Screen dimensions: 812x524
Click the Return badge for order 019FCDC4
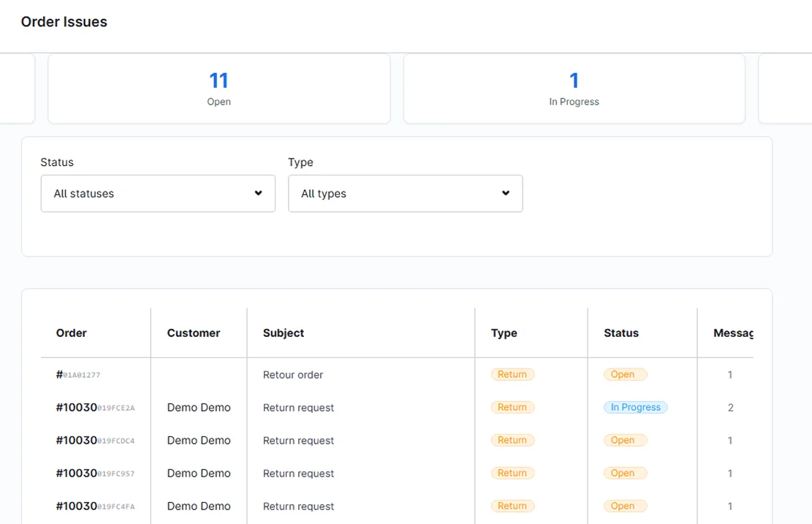512,440
